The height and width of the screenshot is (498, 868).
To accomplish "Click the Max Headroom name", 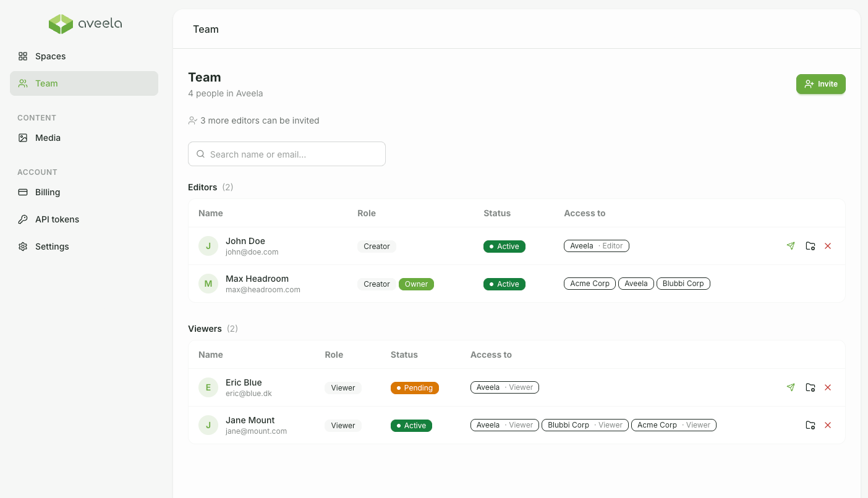I will pyautogui.click(x=257, y=279).
